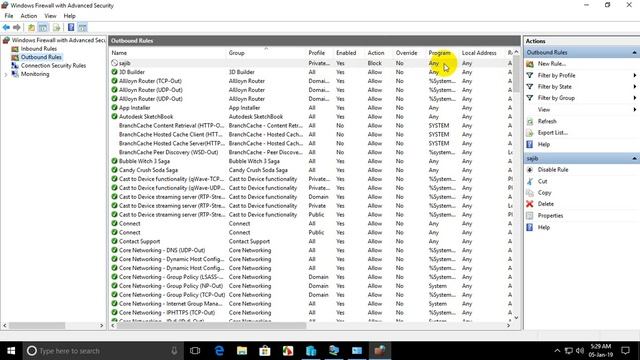Select Monitoring in the tree
The height and width of the screenshot is (360, 640).
35,74
